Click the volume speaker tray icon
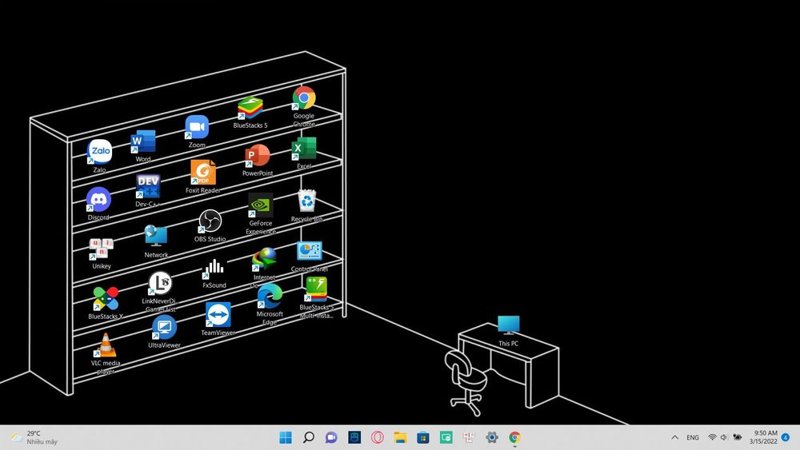 click(x=724, y=437)
